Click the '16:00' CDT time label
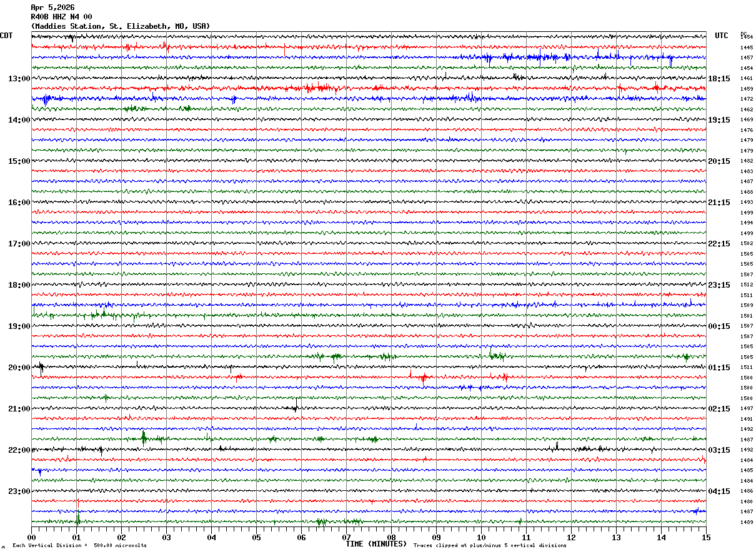Viewport: 756px width, 554px height. point(19,203)
